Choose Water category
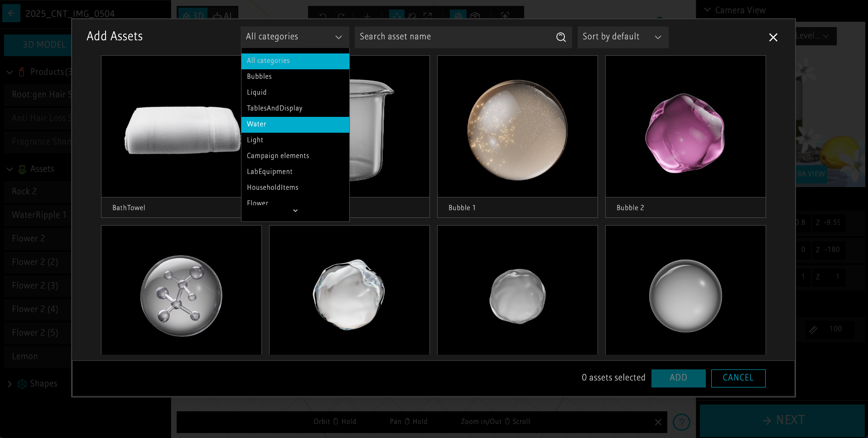The image size is (868, 438). pyautogui.click(x=295, y=124)
